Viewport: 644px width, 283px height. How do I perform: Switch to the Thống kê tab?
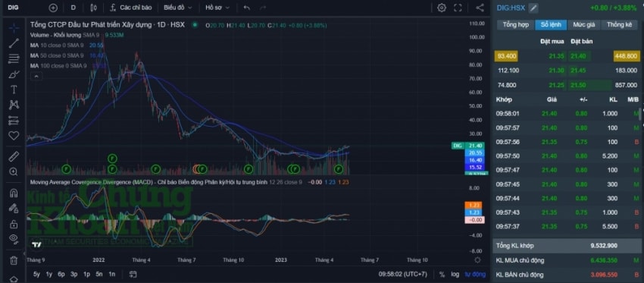tap(619, 25)
